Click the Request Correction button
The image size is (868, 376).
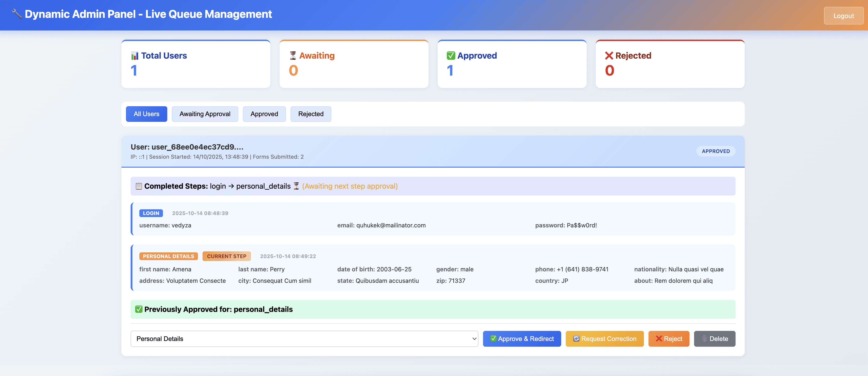tap(604, 339)
